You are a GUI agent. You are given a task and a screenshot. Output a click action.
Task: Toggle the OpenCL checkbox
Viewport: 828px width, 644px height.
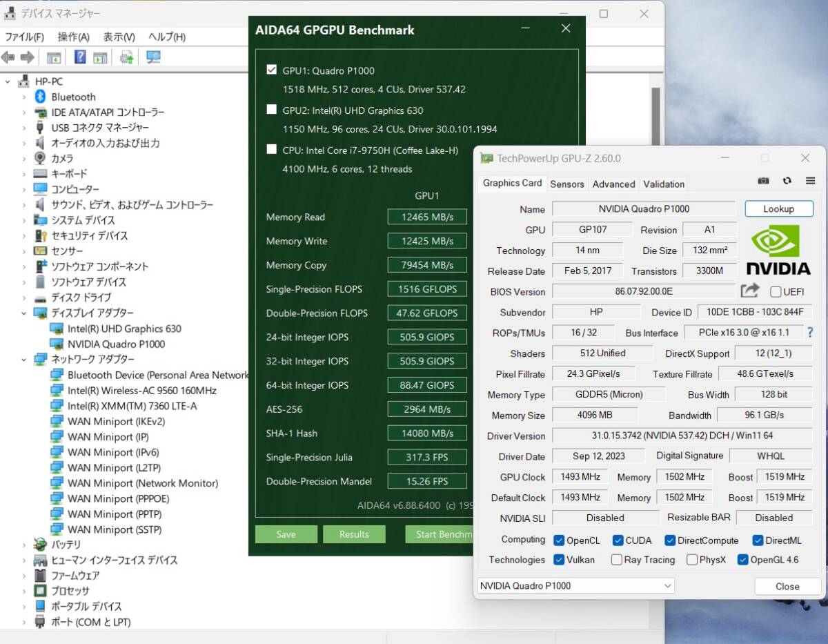pyautogui.click(x=558, y=540)
